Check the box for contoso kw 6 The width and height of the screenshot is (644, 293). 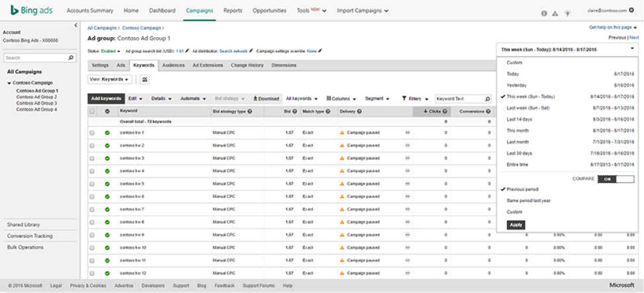coord(92,196)
